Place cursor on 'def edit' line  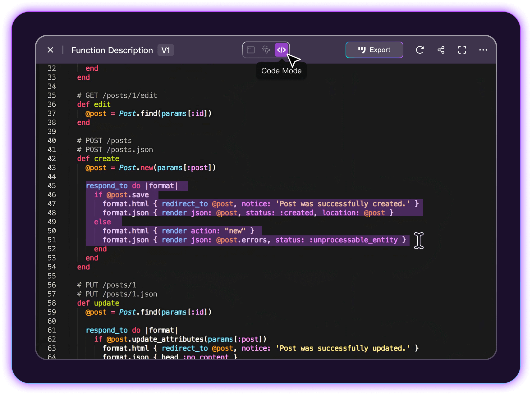click(x=94, y=104)
